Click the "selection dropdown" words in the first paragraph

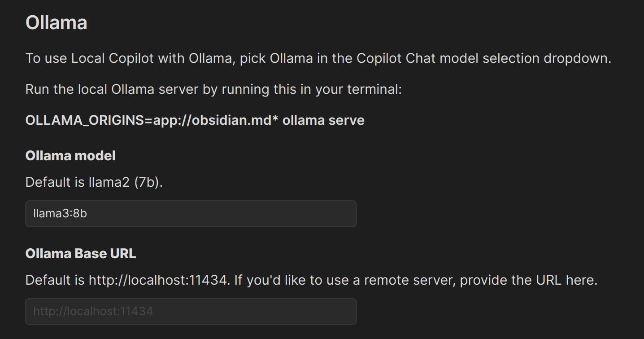[x=547, y=58]
